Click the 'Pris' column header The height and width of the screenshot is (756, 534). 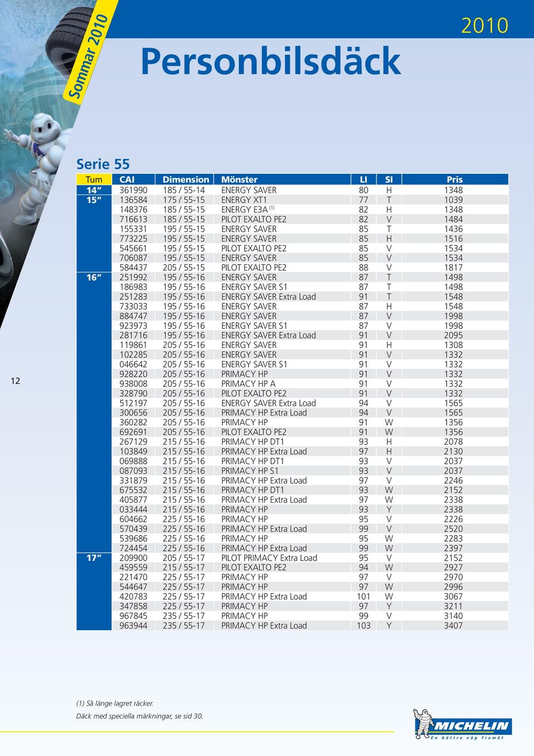click(x=454, y=179)
